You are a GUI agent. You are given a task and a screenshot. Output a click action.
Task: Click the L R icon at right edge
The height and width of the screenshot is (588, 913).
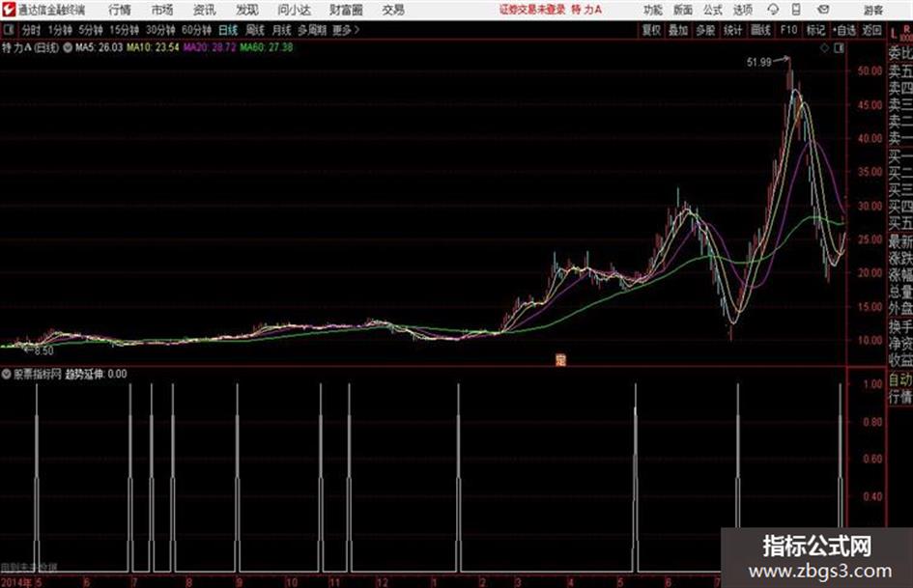(x=899, y=33)
